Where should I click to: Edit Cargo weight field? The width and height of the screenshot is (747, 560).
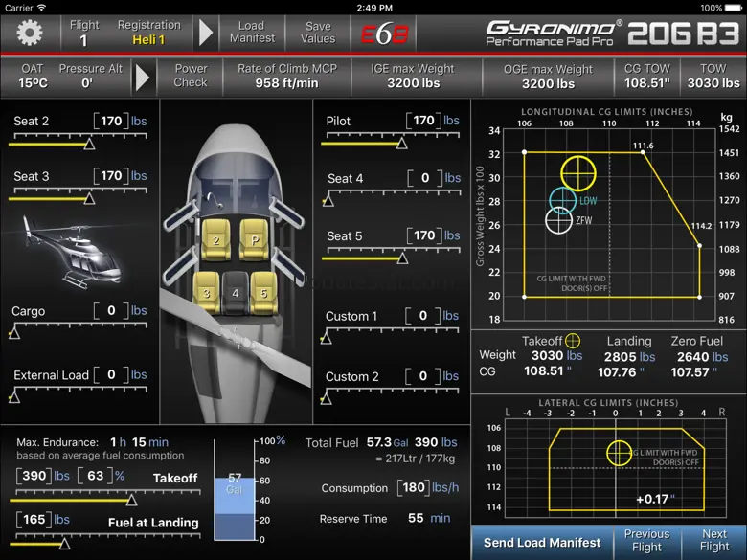[111, 310]
